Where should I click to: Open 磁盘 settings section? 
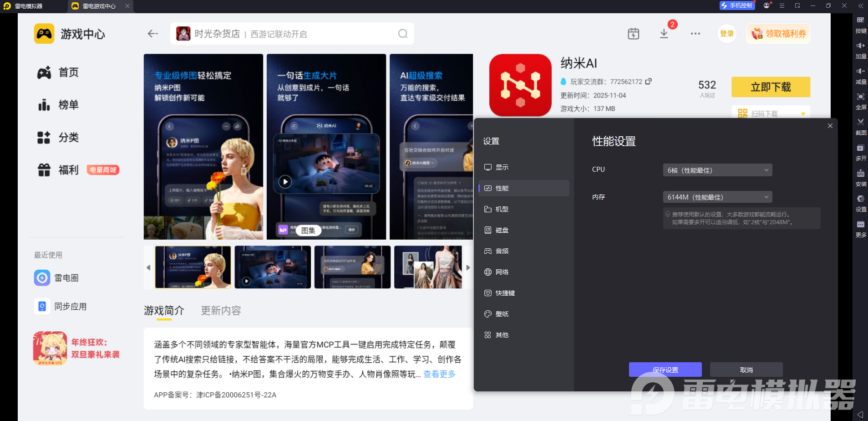point(524,230)
